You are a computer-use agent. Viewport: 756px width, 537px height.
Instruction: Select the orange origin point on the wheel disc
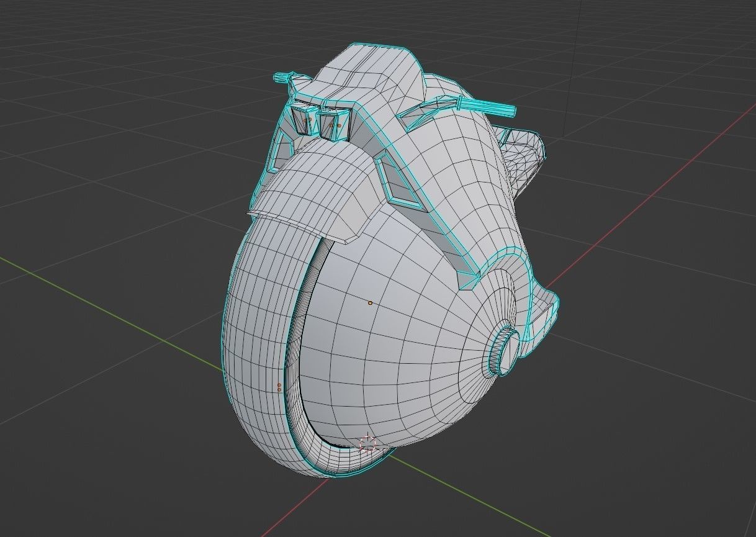[x=371, y=303]
